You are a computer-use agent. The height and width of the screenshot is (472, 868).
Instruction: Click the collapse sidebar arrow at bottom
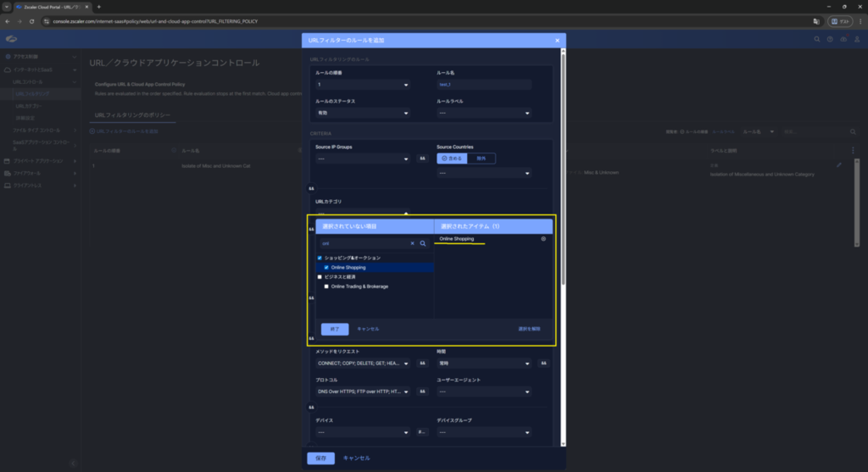click(x=73, y=464)
